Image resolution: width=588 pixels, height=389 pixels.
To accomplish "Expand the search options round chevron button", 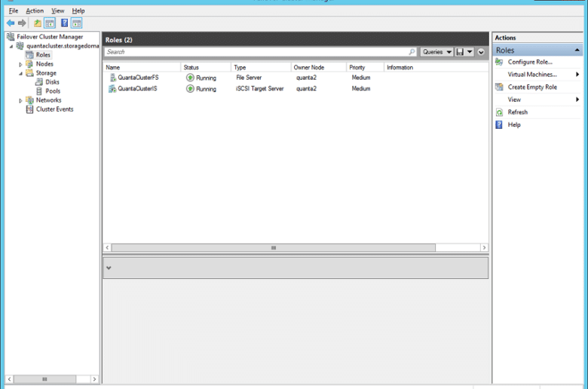I will point(481,52).
